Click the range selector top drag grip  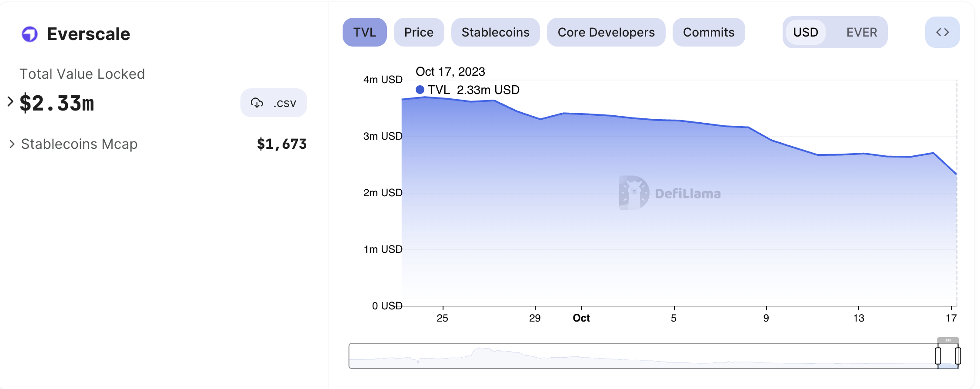948,340
